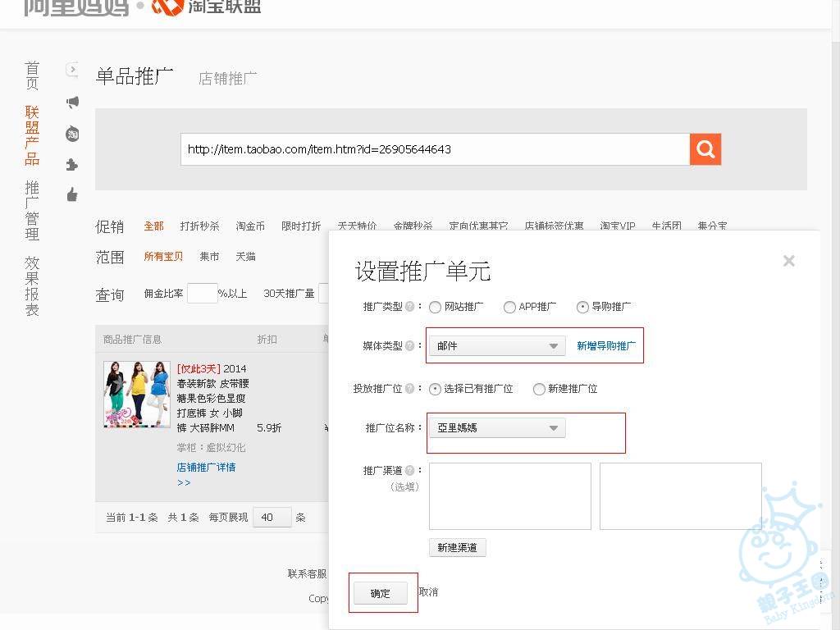Click the 取消 link
This screenshot has height=630, width=840.
428,592
